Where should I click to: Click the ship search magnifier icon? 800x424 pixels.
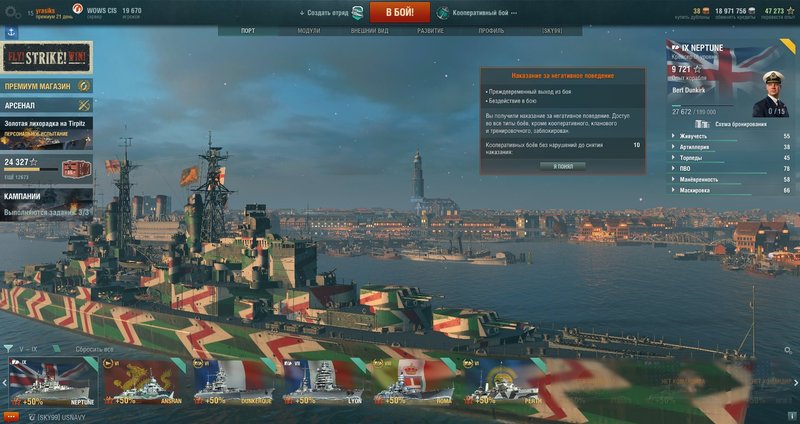[788, 350]
